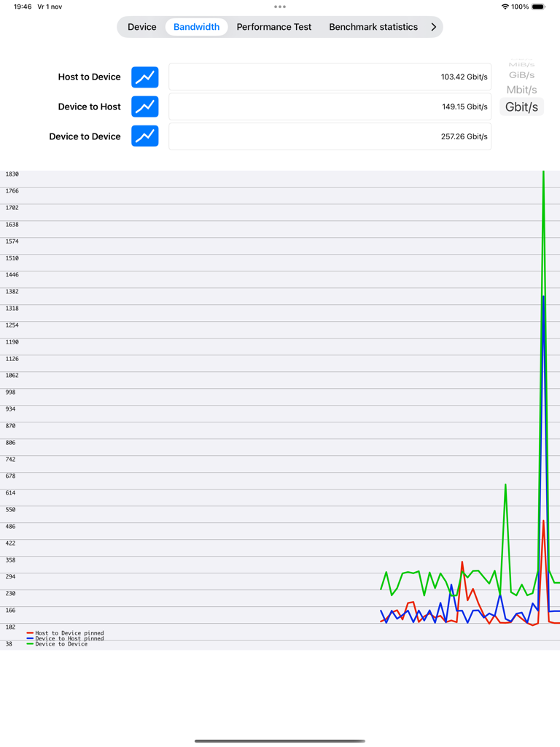Image resolution: width=560 pixels, height=747 pixels.
Task: Click the Device to Device label
Action: 85,136
